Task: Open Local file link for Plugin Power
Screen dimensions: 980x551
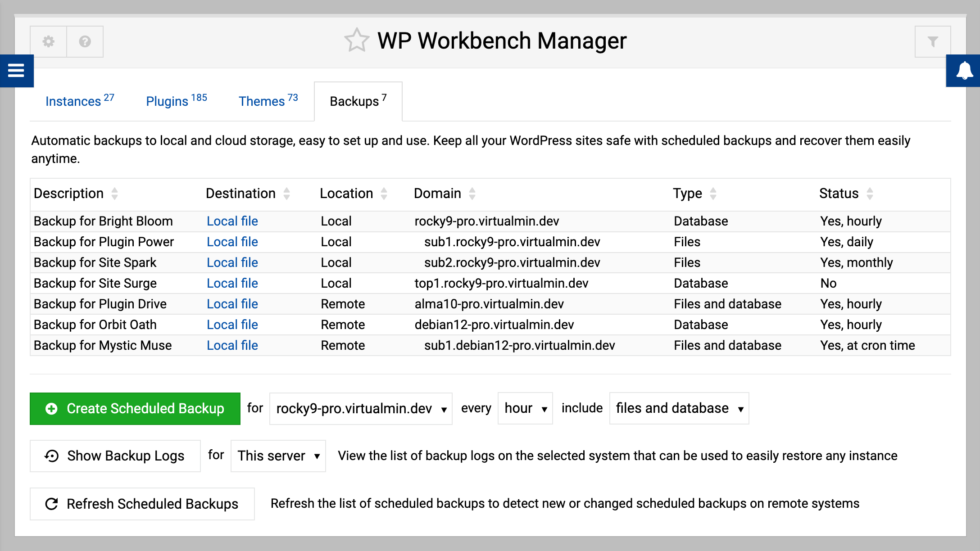Action: pos(232,242)
